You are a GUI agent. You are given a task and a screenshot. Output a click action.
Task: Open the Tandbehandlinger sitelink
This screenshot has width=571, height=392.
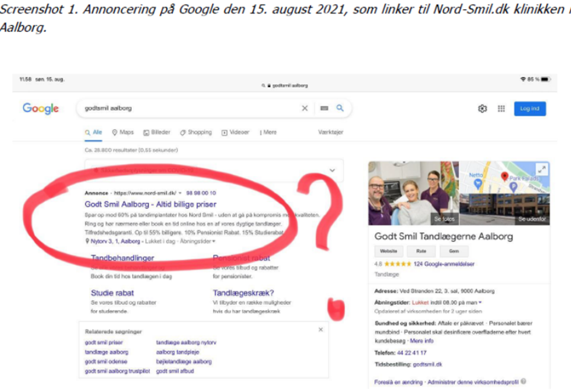point(122,258)
